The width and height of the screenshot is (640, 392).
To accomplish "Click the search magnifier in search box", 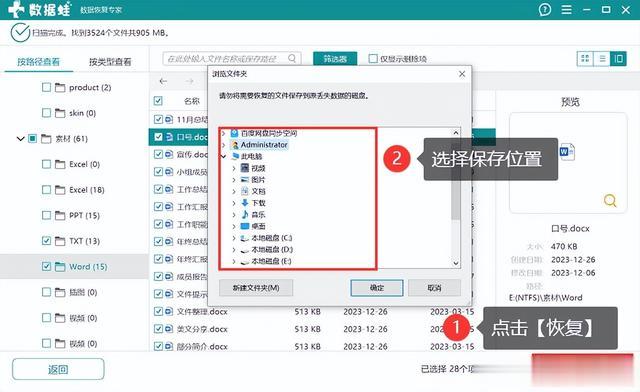I will (x=292, y=58).
